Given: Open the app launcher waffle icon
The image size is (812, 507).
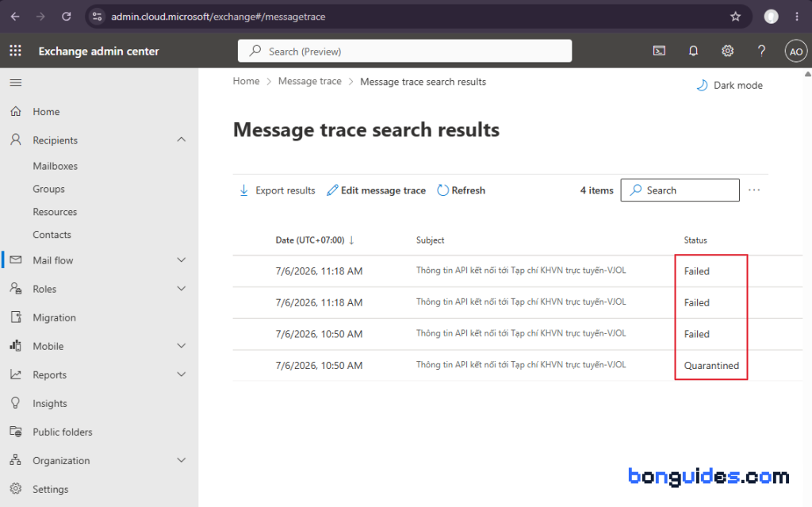Looking at the screenshot, I should 16,51.
